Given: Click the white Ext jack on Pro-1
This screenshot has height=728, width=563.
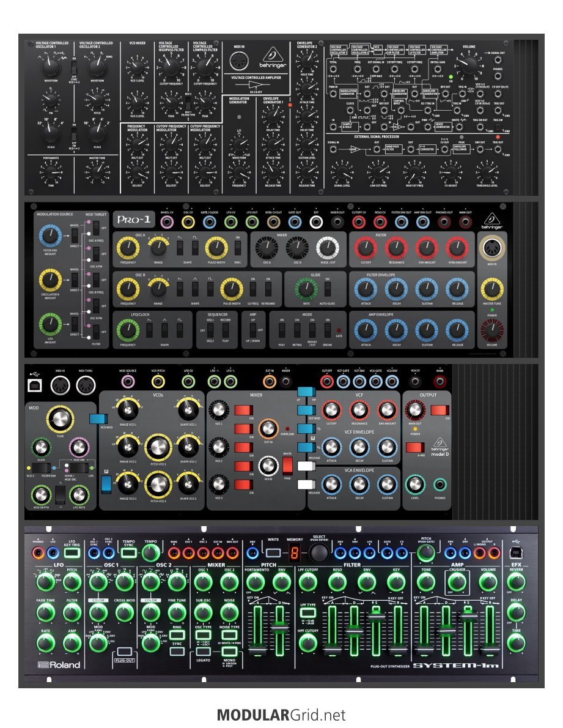Looking at the screenshot, I should tap(316, 222).
